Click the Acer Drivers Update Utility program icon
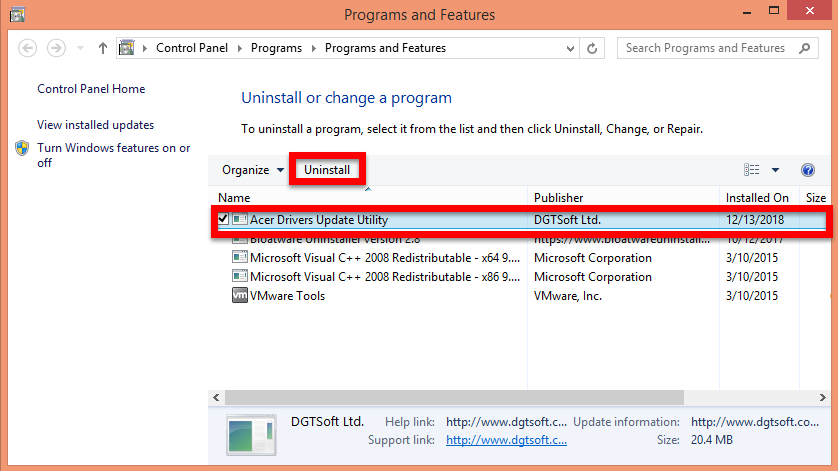 (x=239, y=219)
